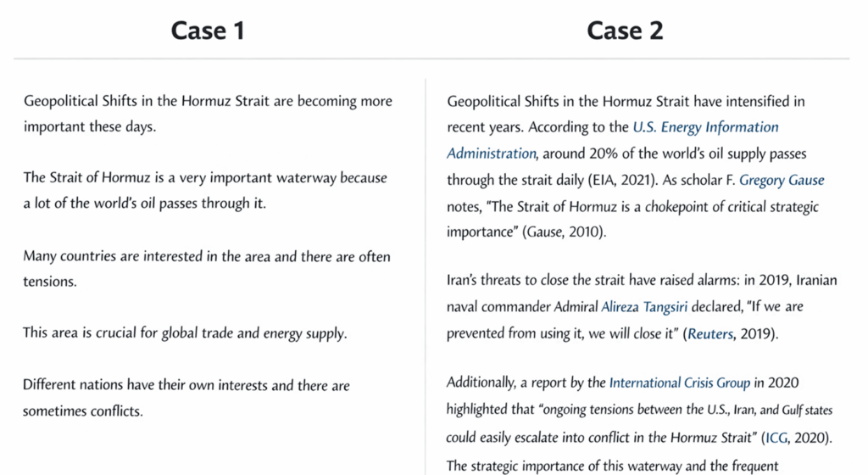Click the 'prevented from using it' quote line
Viewport: 868px width, 475px height.
coord(559,332)
